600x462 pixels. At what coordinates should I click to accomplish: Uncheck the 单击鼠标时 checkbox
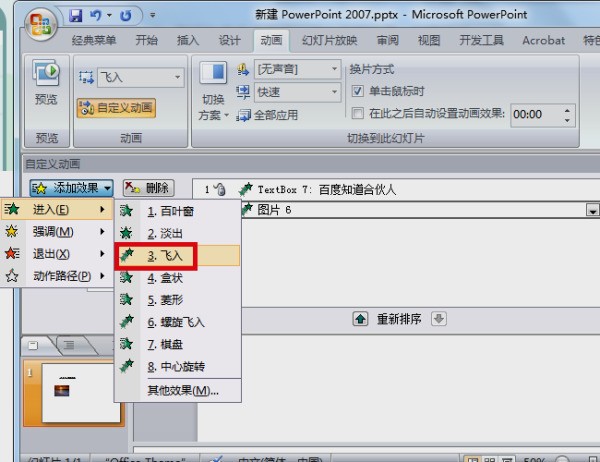click(358, 91)
